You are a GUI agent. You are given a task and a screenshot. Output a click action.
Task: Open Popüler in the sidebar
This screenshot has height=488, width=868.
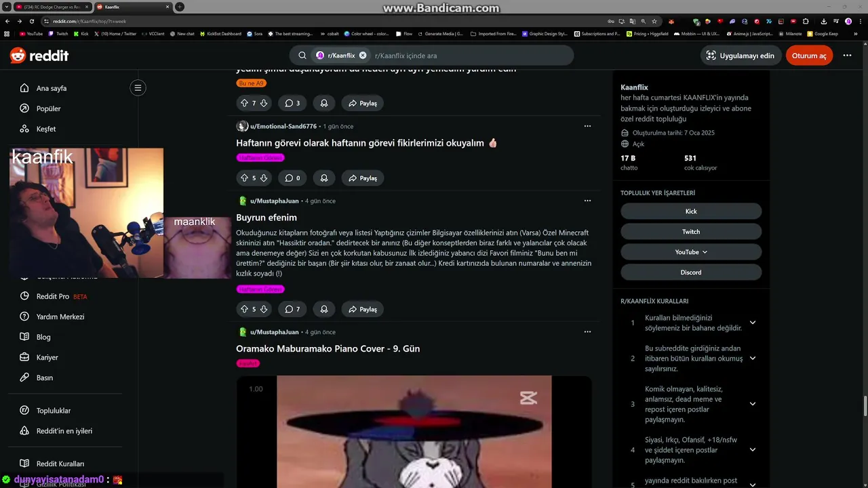click(48, 108)
